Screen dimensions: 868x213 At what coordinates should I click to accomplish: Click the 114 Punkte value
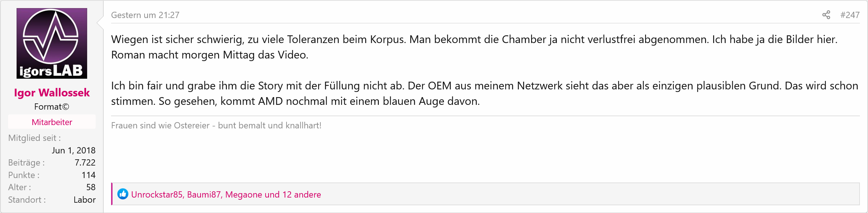point(88,175)
